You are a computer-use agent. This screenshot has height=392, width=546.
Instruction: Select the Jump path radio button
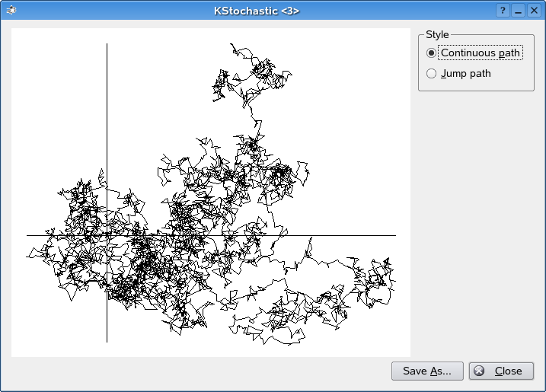point(432,74)
